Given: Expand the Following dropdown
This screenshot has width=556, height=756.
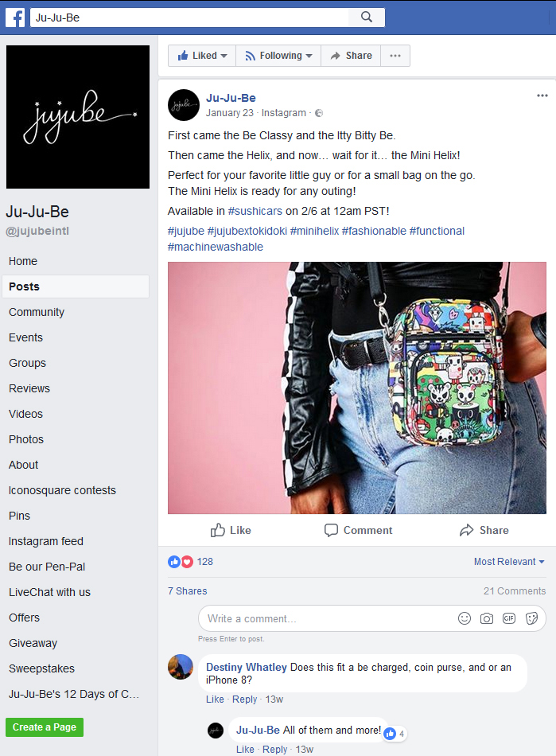Looking at the screenshot, I should coord(278,56).
